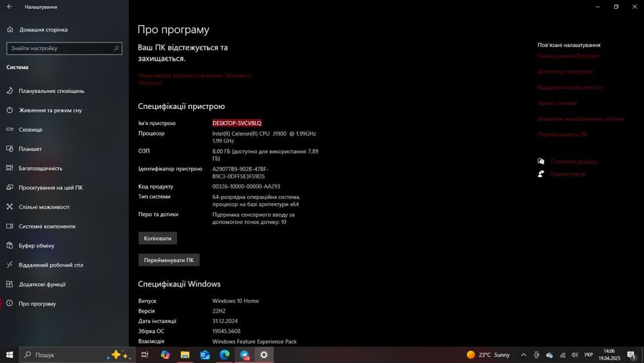The width and height of the screenshot is (644, 363).
Task: Open Надати відгук feedback link
Action: (x=568, y=174)
